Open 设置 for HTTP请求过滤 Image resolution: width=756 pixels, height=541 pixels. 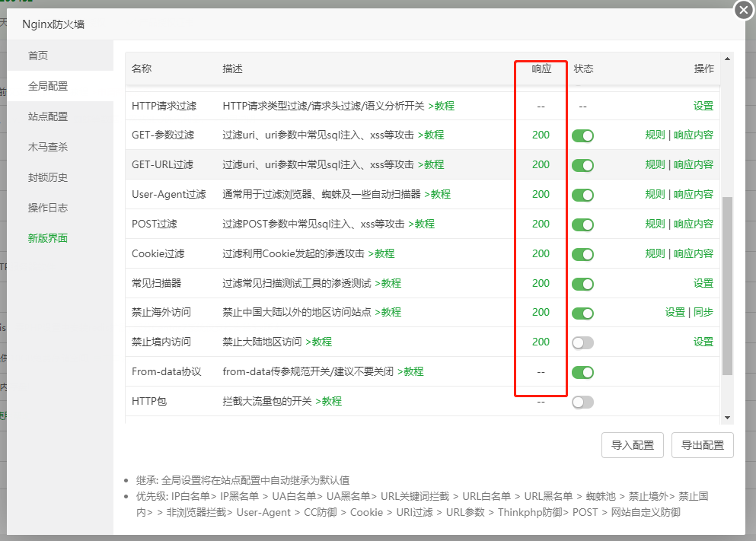tap(703, 106)
